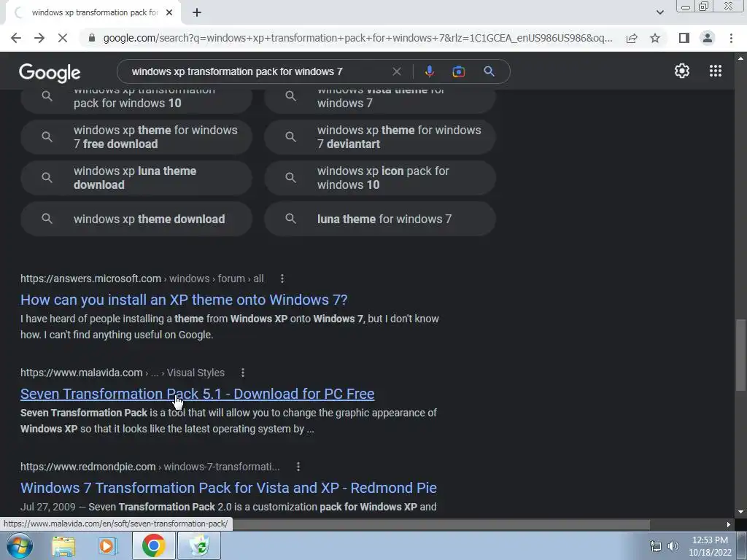Open options for answers.microsoft.com result
The image size is (747, 560).
[282, 279]
